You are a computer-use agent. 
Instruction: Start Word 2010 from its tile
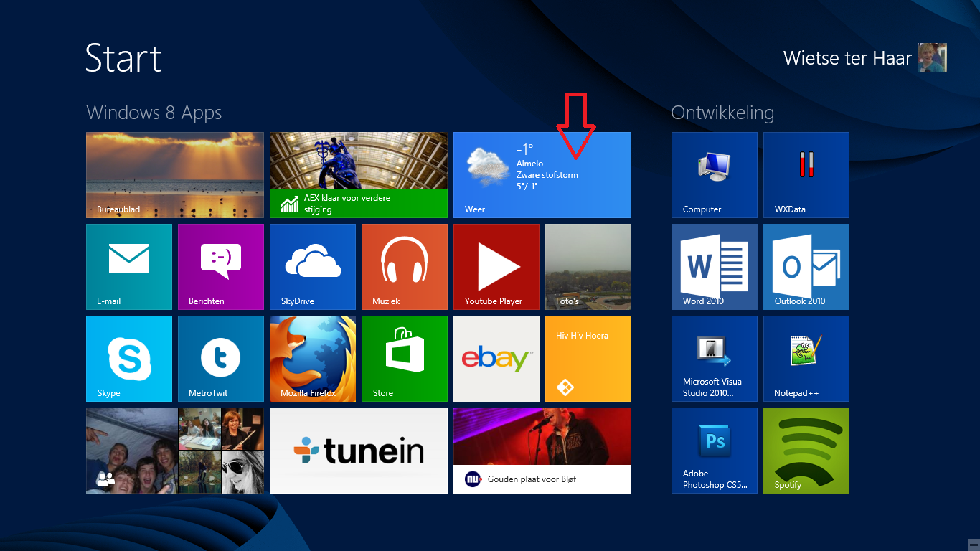(715, 267)
